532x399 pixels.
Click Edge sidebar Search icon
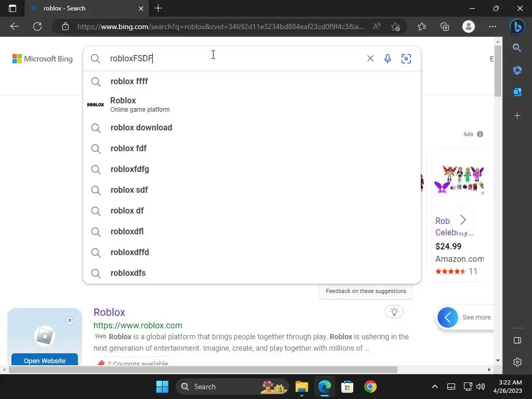click(517, 48)
